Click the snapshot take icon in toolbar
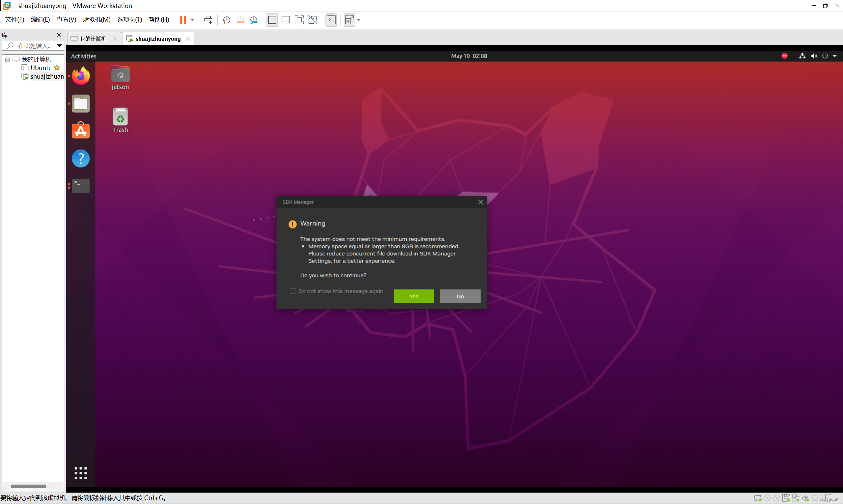Screen dimensions: 843x504 tap(226, 20)
